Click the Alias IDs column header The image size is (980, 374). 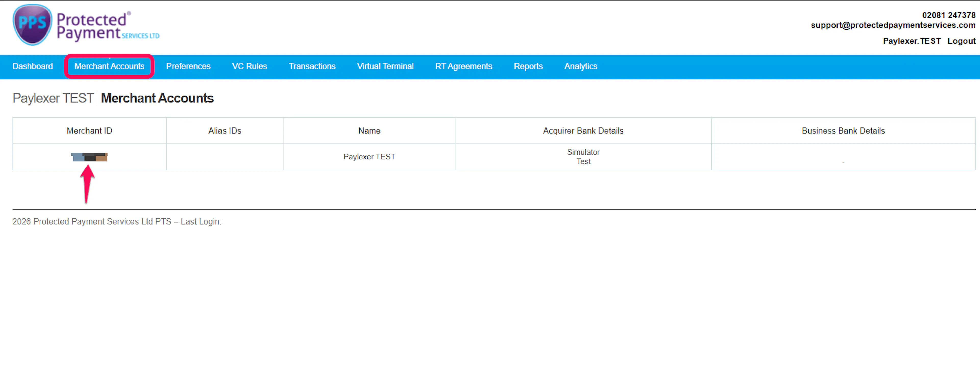pyautogui.click(x=225, y=131)
